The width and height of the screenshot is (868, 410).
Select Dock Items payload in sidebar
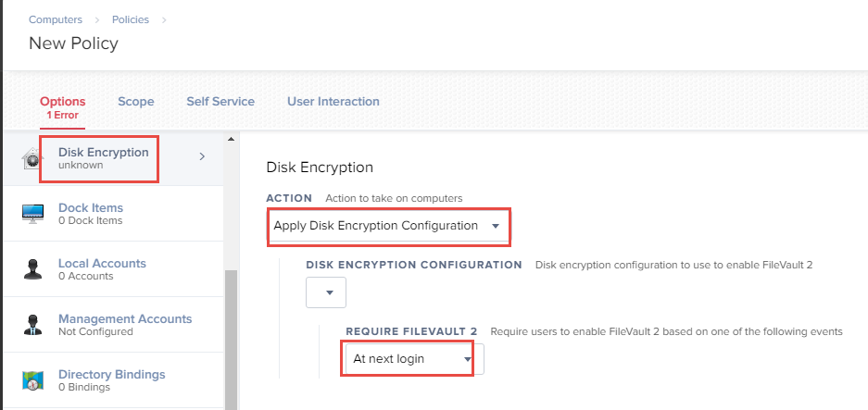[114, 214]
